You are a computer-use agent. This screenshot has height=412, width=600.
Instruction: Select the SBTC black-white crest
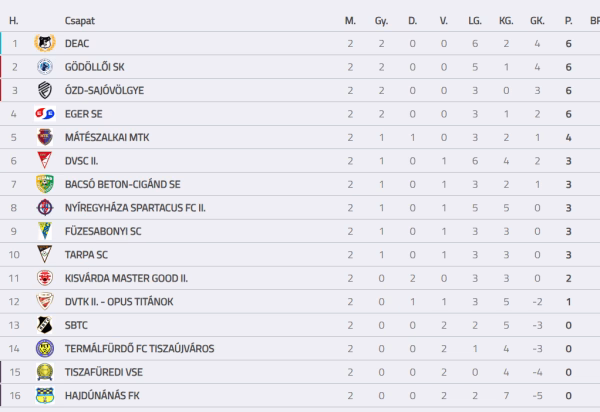[x=45, y=325]
